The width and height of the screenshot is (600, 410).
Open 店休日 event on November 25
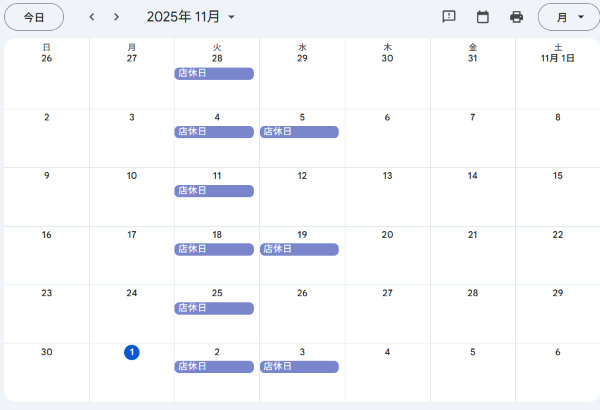pos(214,308)
